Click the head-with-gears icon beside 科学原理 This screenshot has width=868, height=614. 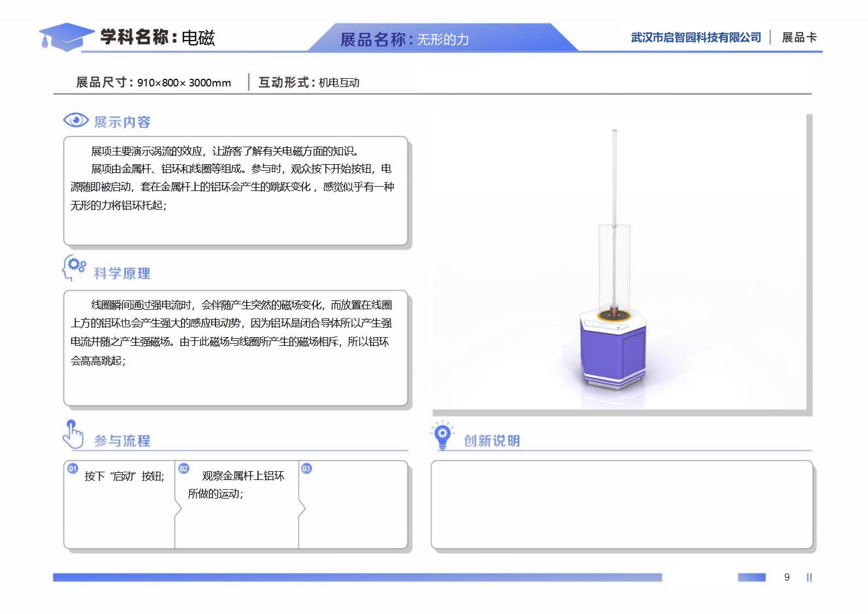pos(74,268)
